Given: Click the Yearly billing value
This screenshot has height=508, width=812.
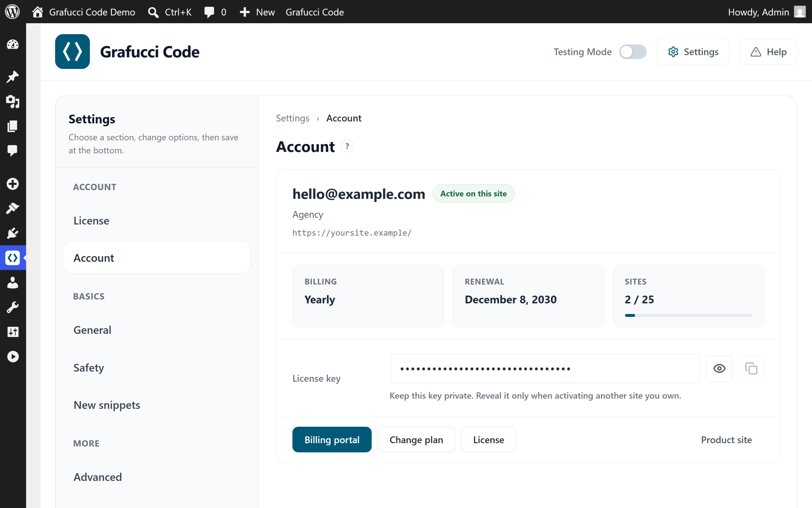Looking at the screenshot, I should coord(320,299).
